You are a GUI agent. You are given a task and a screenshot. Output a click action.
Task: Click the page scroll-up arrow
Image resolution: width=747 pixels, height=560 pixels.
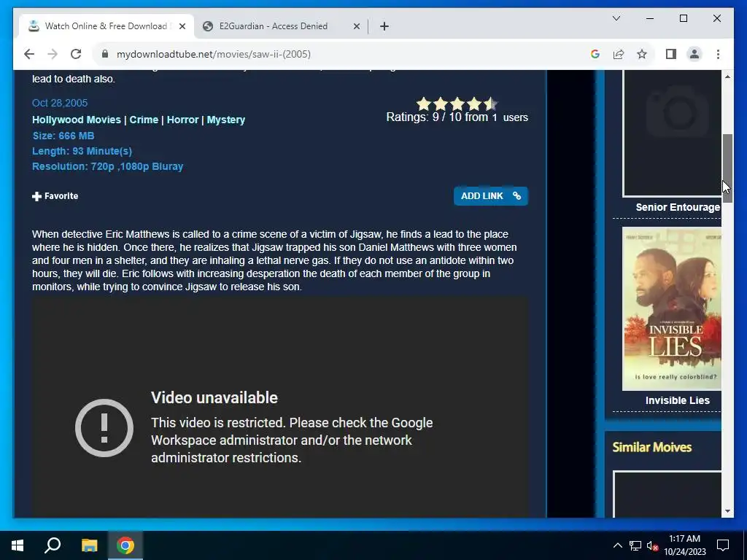click(x=727, y=77)
